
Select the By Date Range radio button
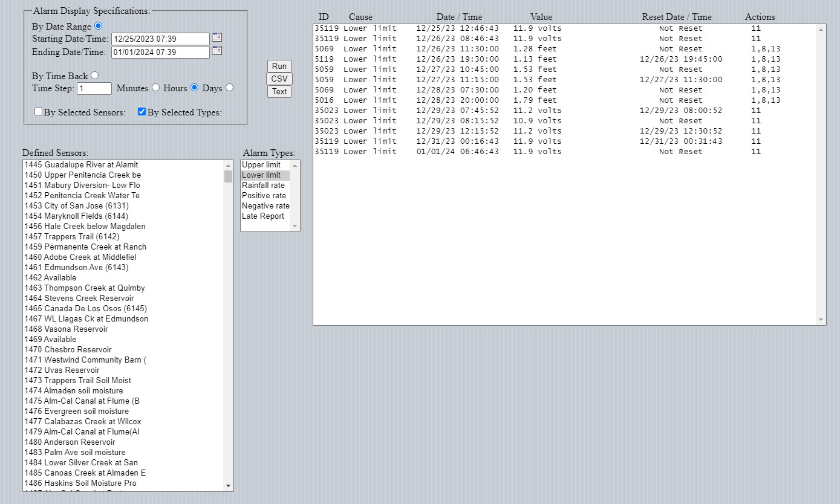click(99, 26)
